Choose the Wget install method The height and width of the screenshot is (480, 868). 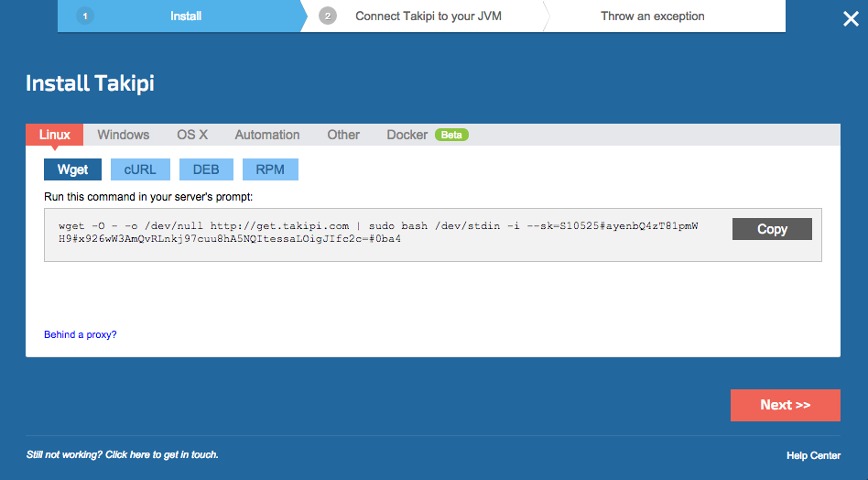[72, 169]
